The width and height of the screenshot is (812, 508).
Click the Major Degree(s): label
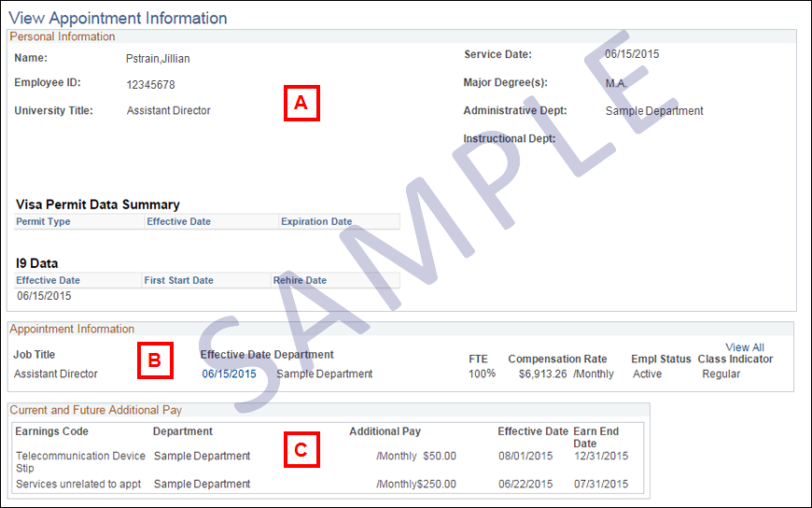coord(506,82)
